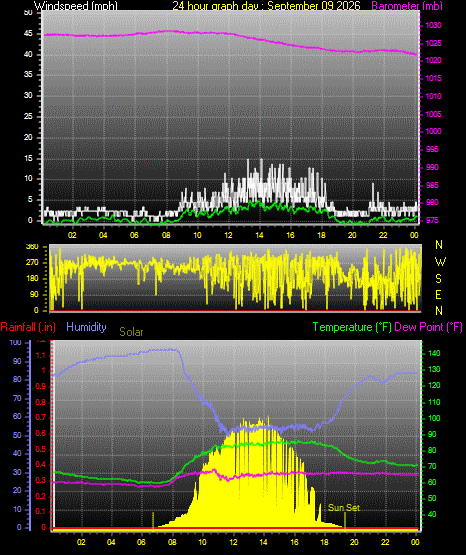This screenshot has height=555, width=466.
Task: Click the S compass direction label
Action: pyautogui.click(x=438, y=279)
